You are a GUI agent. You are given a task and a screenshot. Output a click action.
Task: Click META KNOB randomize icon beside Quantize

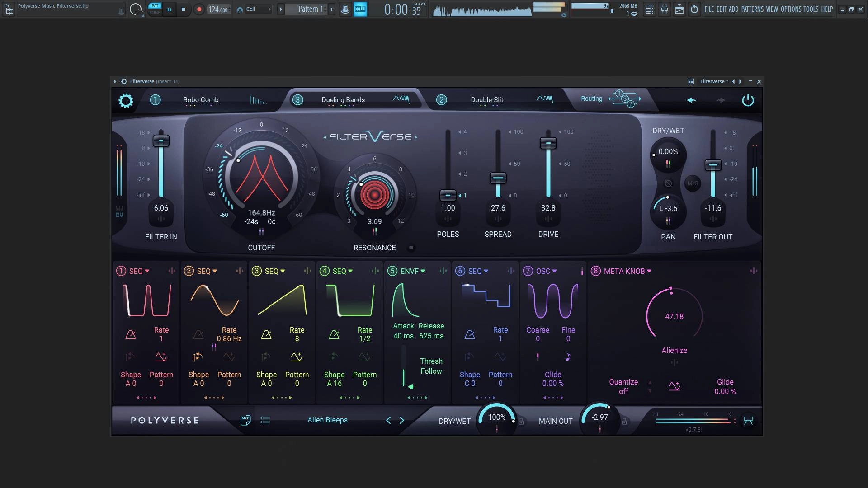pyautogui.click(x=674, y=386)
